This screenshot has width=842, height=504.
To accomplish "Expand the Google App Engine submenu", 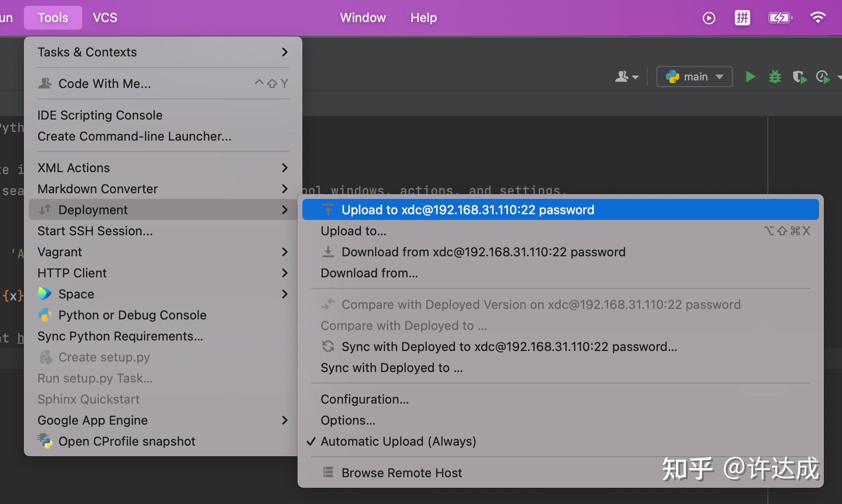I will click(163, 420).
